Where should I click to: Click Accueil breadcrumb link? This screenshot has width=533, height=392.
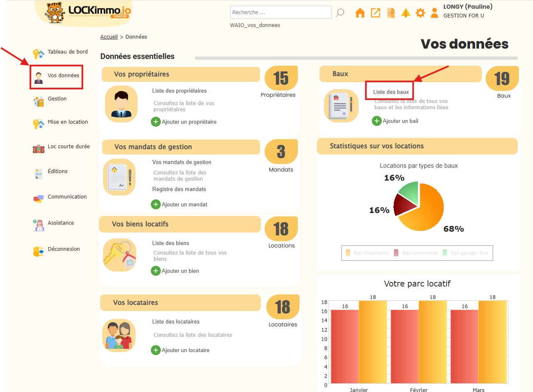click(109, 37)
